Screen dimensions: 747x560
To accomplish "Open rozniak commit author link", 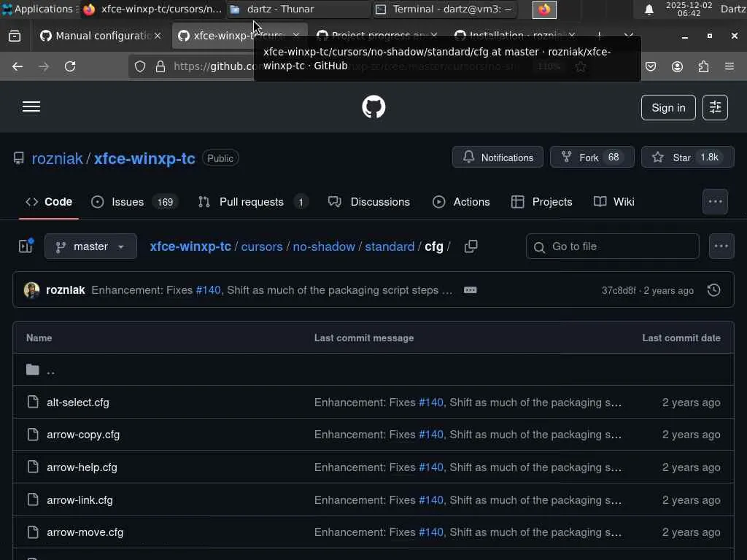I will 65,290.
